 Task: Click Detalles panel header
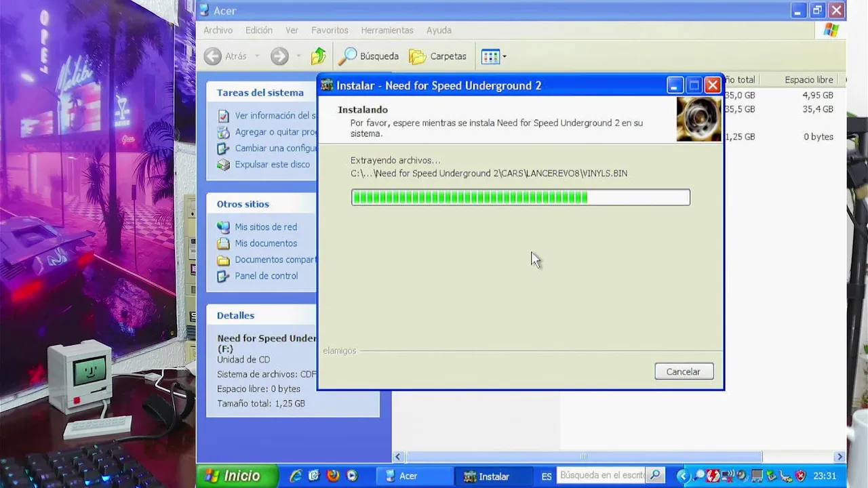coord(262,315)
